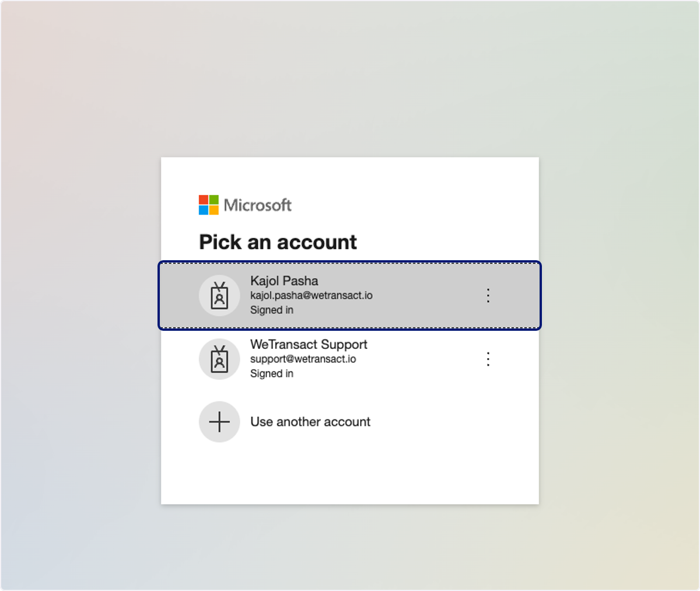
Task: Click the kajol.pasha@wetransact.io email address
Action: coord(311,295)
